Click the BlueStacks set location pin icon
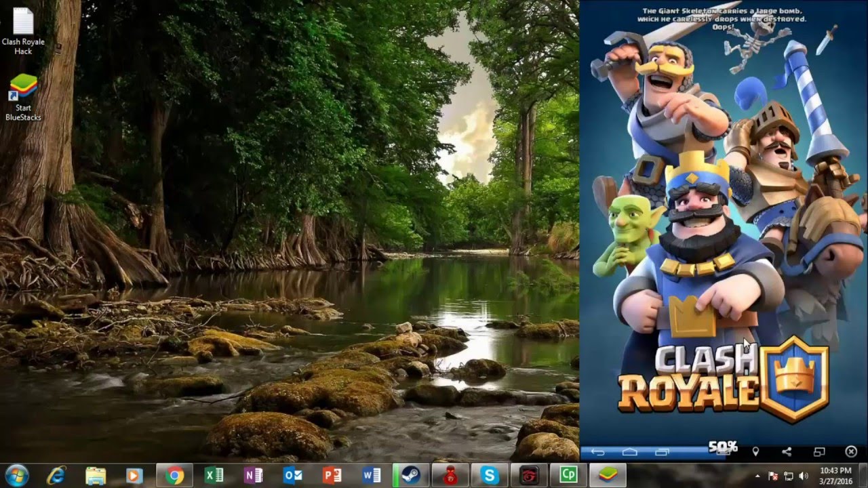The height and width of the screenshot is (488, 868). (x=755, y=452)
